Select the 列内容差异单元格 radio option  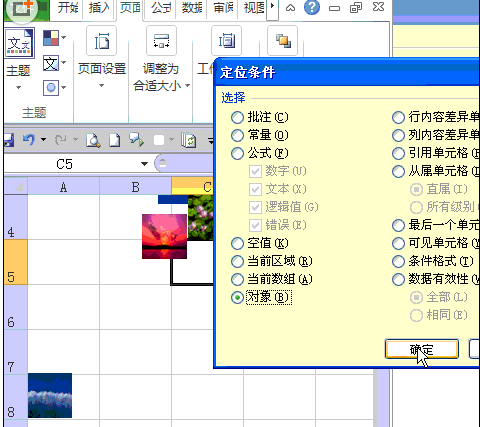point(398,135)
